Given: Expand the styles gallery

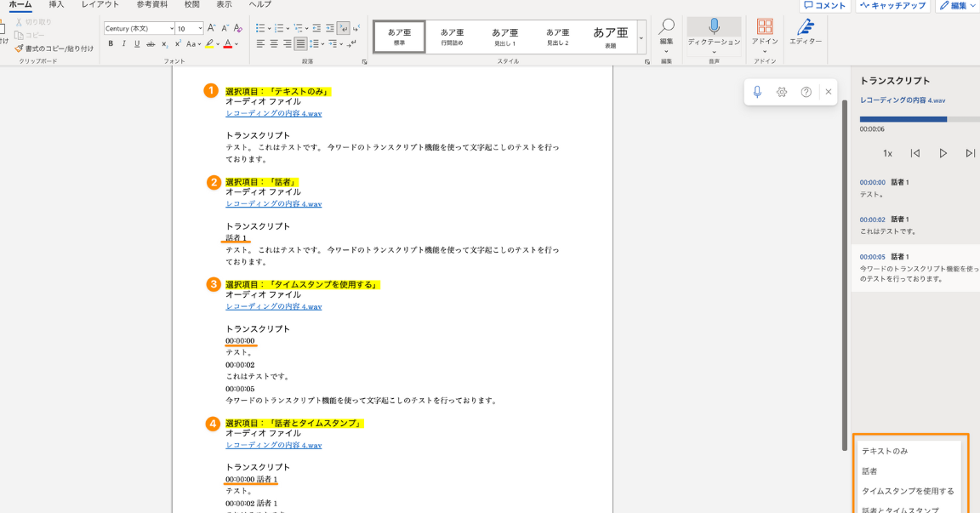Looking at the screenshot, I should coord(641,37).
